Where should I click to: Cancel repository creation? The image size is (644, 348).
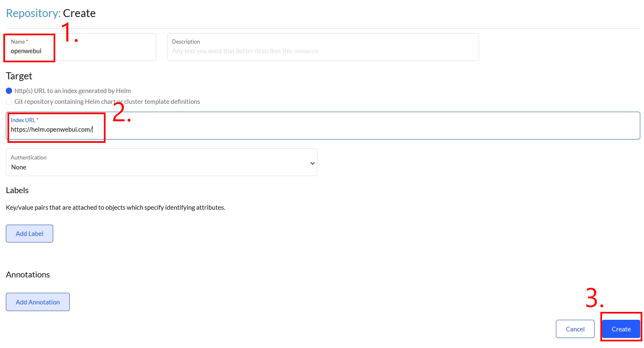pyautogui.click(x=575, y=329)
